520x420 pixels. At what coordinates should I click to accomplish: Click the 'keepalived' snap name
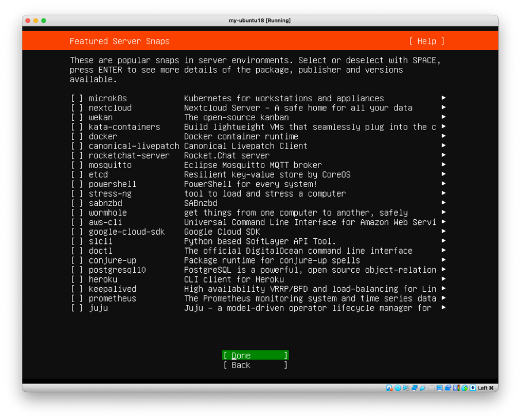coord(112,289)
